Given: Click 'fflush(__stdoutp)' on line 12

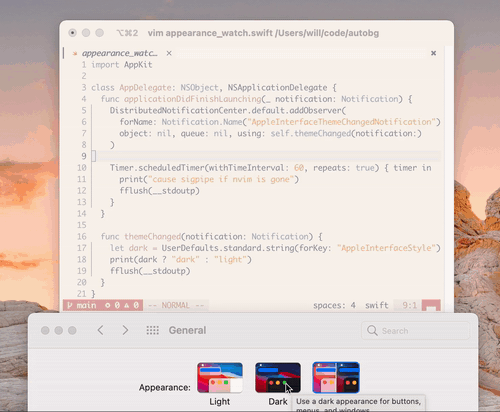Looking at the screenshot, I should coord(159,191).
